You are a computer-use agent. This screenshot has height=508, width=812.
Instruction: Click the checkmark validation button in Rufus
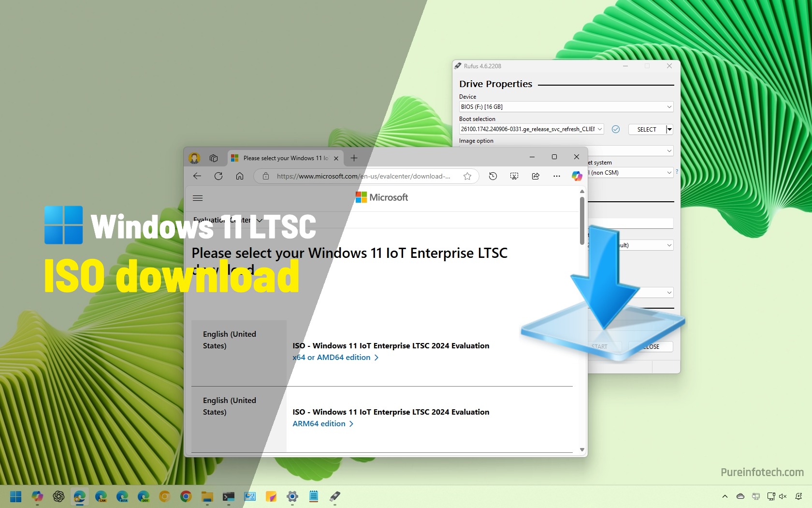point(616,129)
